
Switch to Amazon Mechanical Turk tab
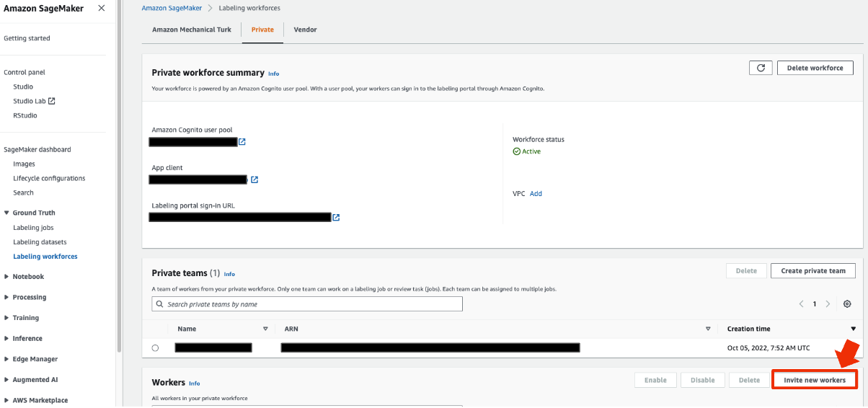(x=192, y=30)
